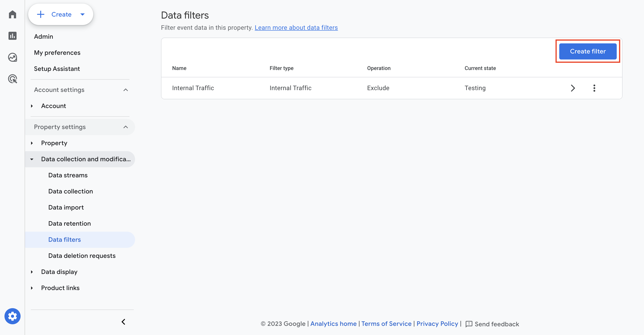Image resolution: width=644 pixels, height=335 pixels.
Task: Click the Send feedback icon
Action: (x=469, y=324)
